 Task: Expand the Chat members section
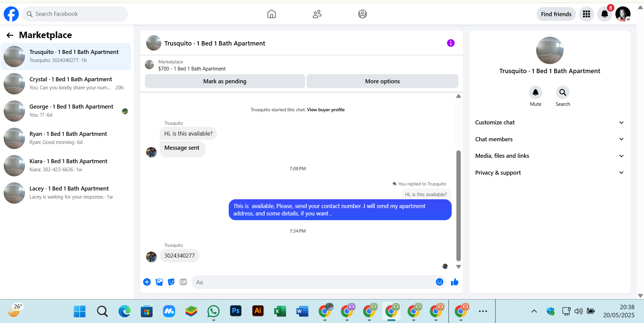click(x=550, y=139)
